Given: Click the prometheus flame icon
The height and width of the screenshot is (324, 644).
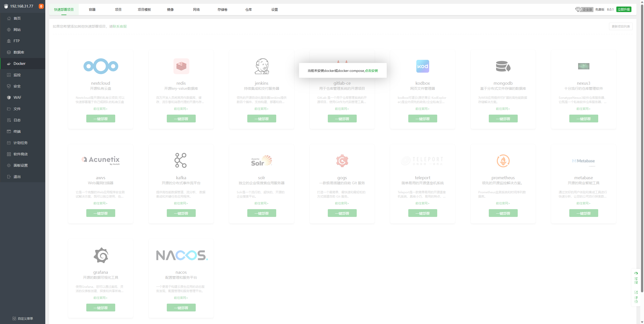Looking at the screenshot, I should [503, 161].
